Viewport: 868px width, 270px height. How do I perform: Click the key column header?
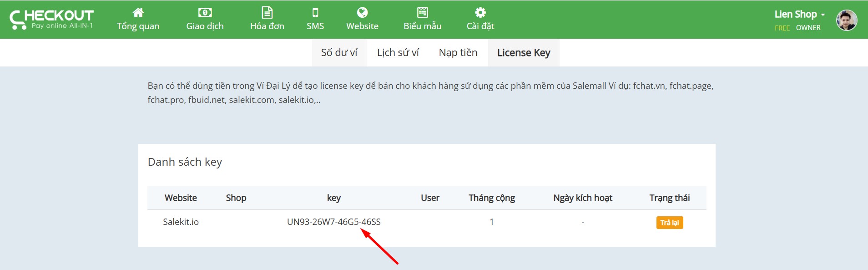click(x=334, y=198)
